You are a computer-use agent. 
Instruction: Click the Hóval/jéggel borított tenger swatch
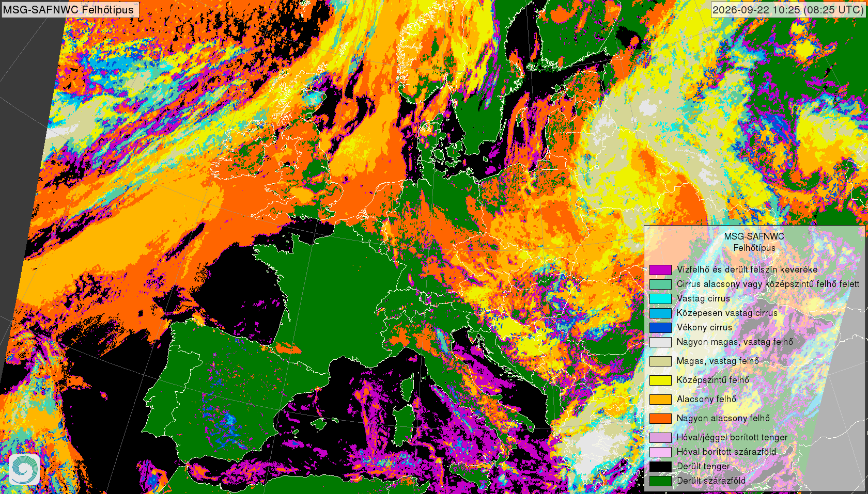pos(660,437)
